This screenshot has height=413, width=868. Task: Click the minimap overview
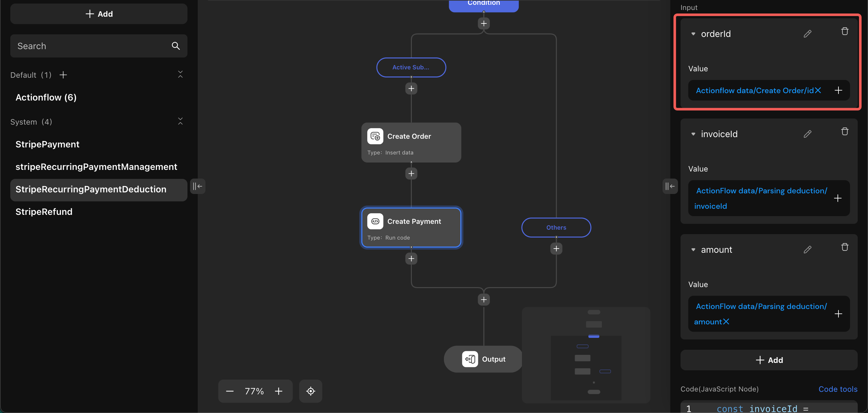coord(586,355)
